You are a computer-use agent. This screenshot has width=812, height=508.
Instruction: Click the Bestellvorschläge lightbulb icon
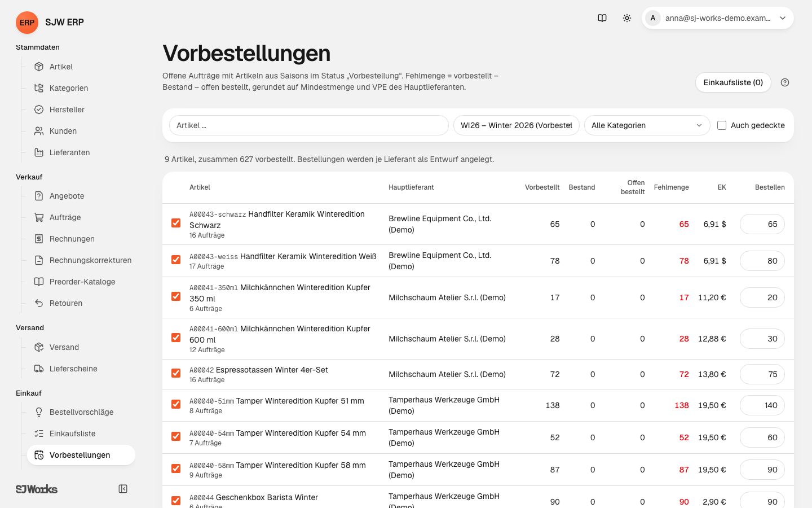click(39, 412)
